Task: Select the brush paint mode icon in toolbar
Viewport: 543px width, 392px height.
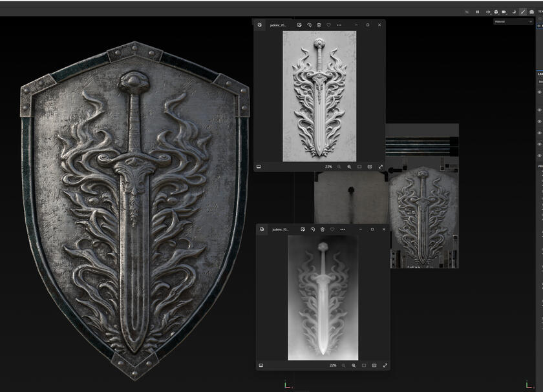Action: pyautogui.click(x=522, y=12)
